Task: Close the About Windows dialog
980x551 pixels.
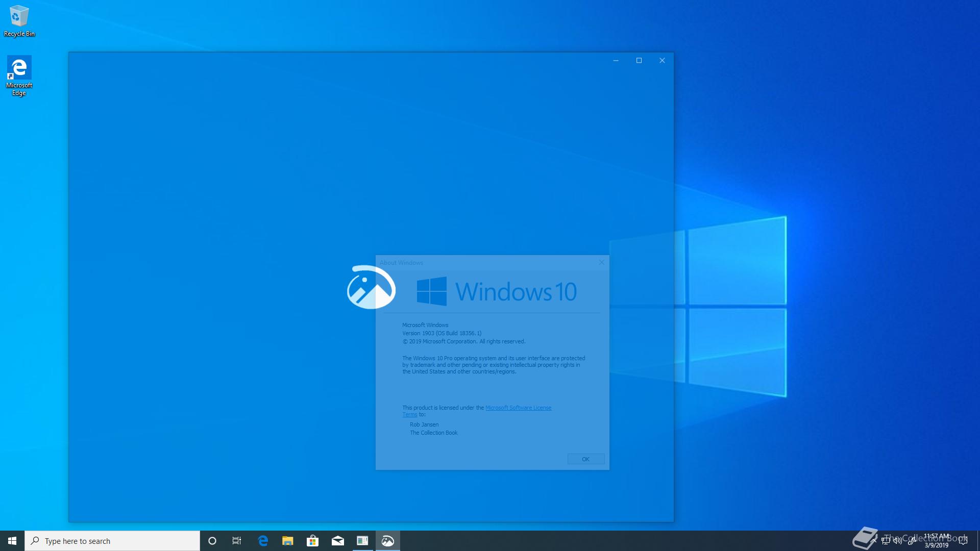Action: (601, 262)
